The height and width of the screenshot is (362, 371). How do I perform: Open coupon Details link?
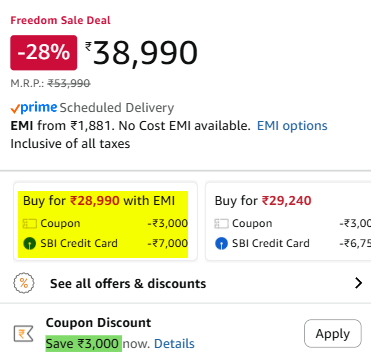[174, 343]
